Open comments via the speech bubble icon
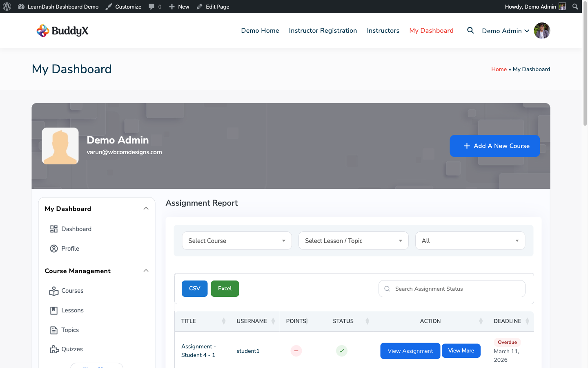 [151, 6]
